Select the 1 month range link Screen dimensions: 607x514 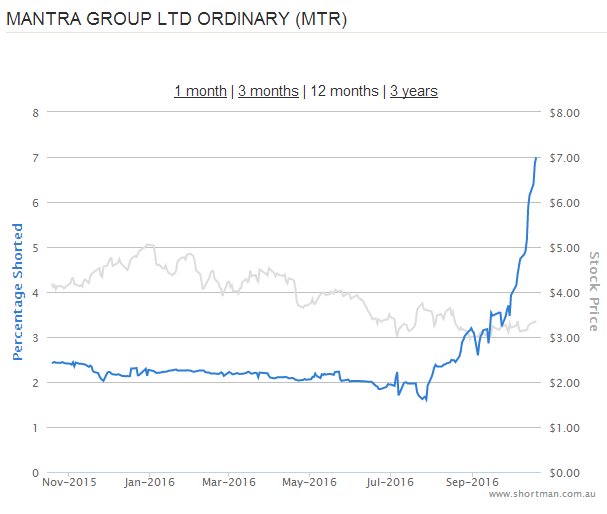tap(200, 91)
